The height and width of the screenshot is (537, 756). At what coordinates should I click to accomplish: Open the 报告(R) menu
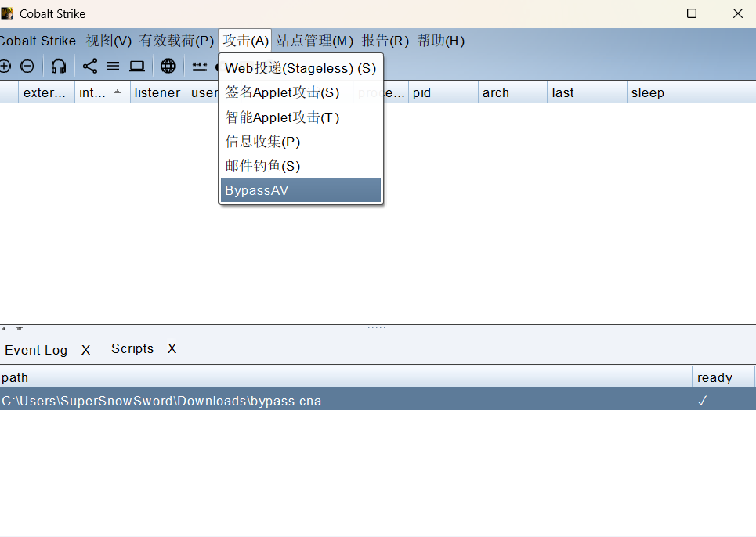[x=385, y=41]
